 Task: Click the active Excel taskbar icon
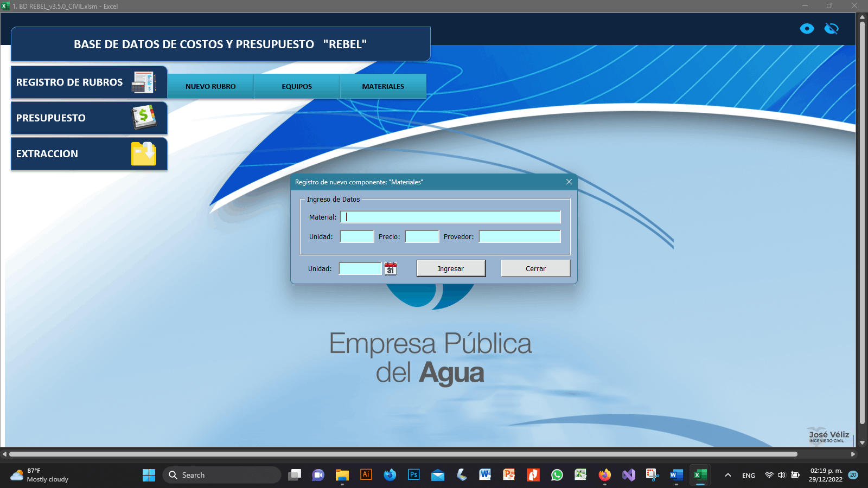tap(700, 475)
